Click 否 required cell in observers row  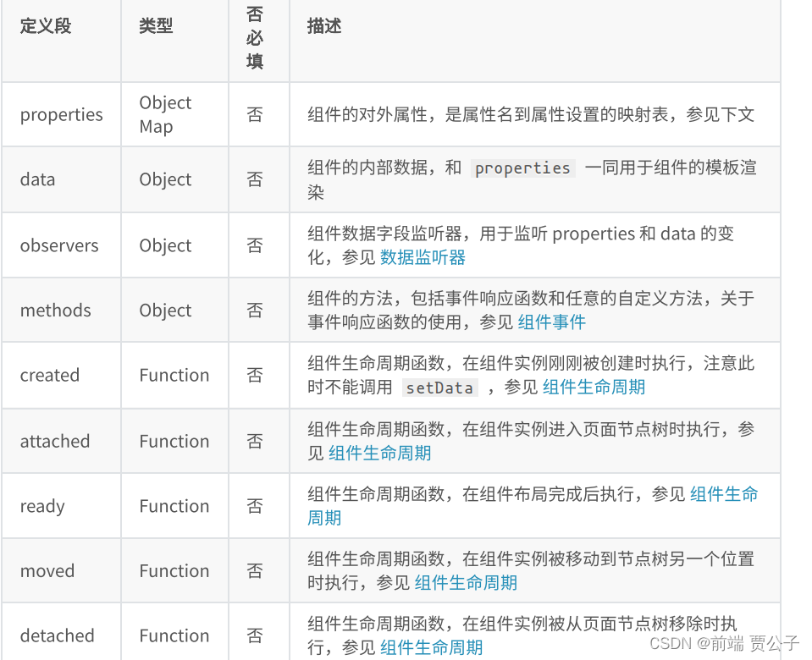259,245
